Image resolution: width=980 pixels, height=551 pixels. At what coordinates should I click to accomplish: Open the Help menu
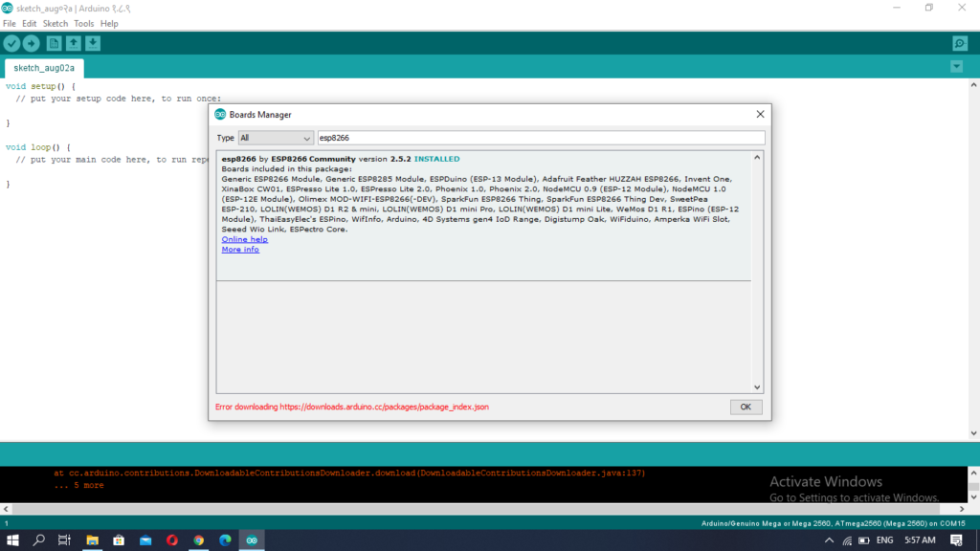click(109, 24)
